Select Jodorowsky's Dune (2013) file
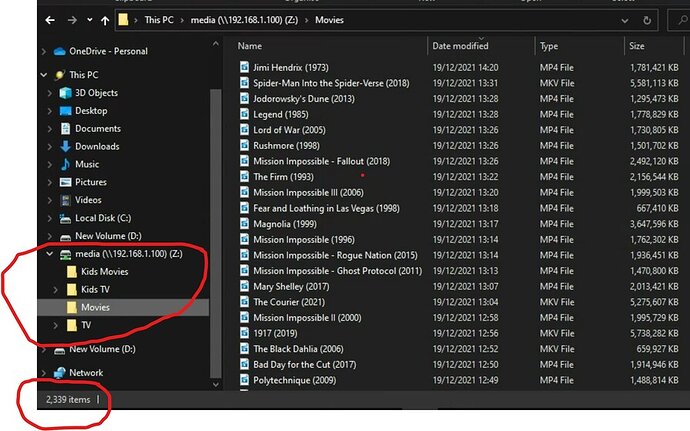The height and width of the screenshot is (431, 690). tap(304, 99)
